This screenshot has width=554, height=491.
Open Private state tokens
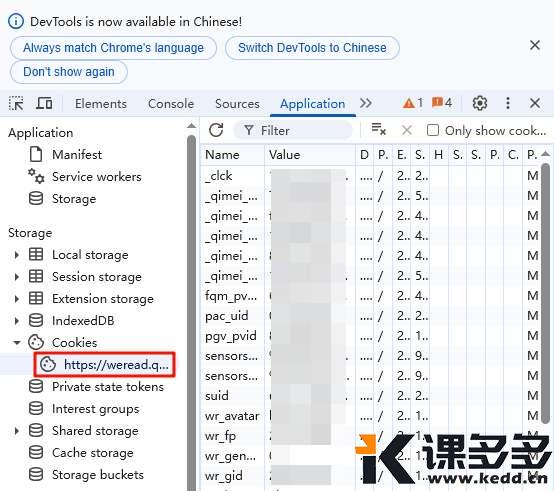[x=108, y=387]
